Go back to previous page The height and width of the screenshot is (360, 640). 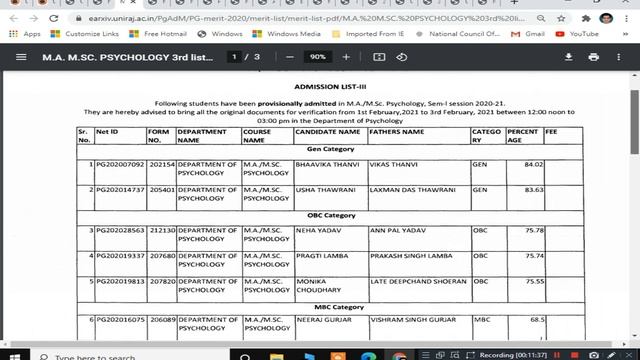coord(13,18)
